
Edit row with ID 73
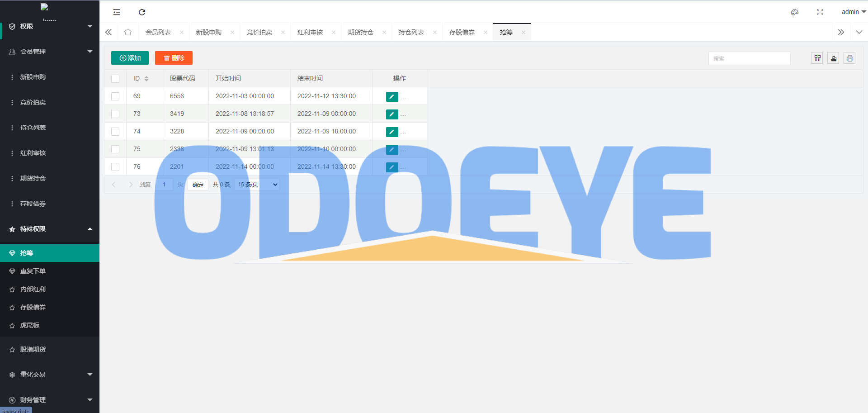pos(392,114)
